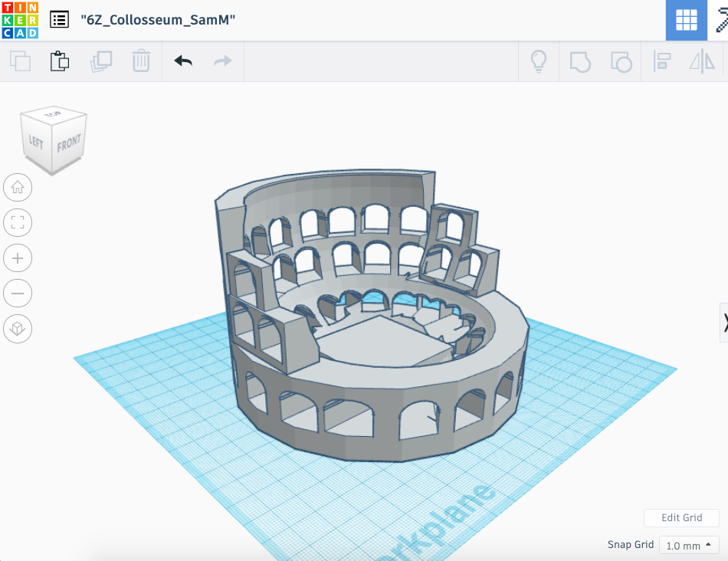Toggle show all lightbulb icon
728x561 pixels.
pos(539,61)
